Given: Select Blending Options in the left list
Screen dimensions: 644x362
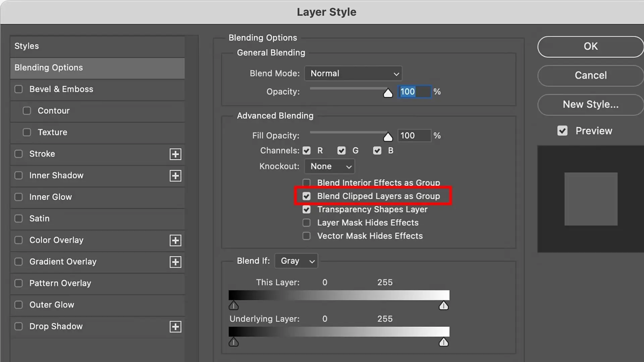Looking at the screenshot, I should point(97,68).
